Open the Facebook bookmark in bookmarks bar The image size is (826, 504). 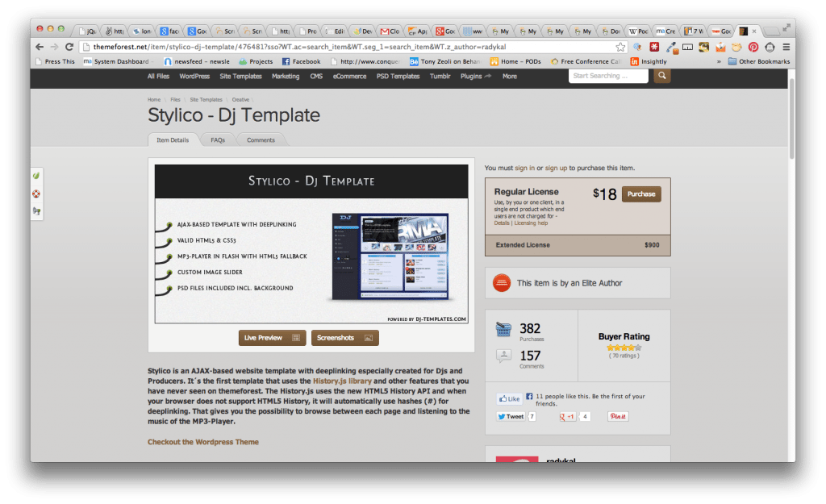302,61
